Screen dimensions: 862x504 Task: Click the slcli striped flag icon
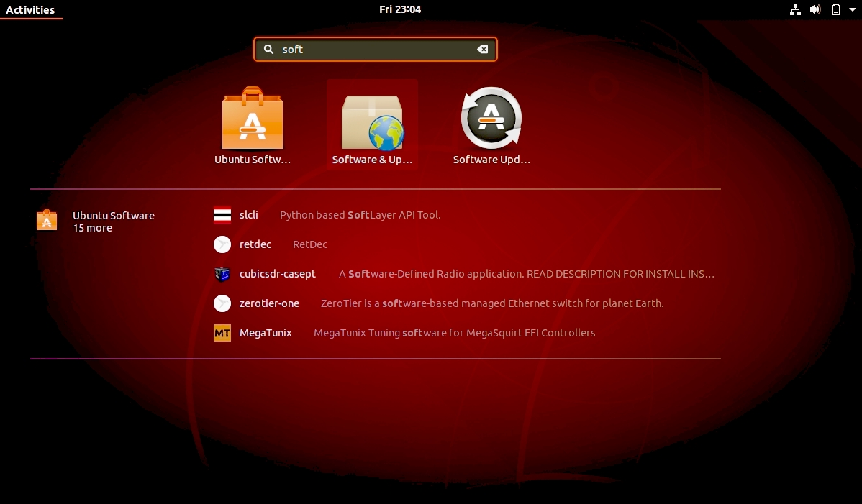pos(222,215)
